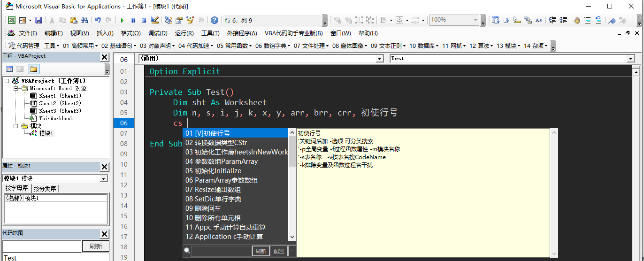Image resolution: width=644 pixels, height=261 pixels.
Task: Open the 运行(R) menu
Action: coord(184,33)
